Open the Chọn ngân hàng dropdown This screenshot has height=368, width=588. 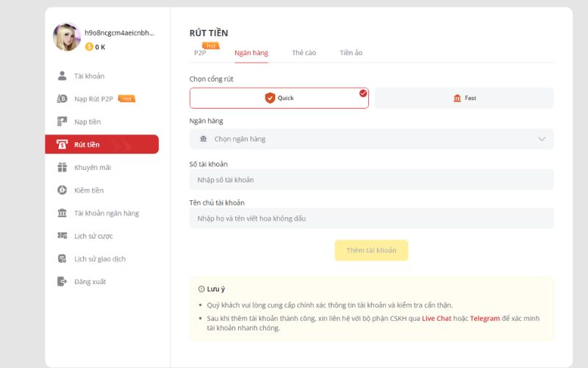371,139
